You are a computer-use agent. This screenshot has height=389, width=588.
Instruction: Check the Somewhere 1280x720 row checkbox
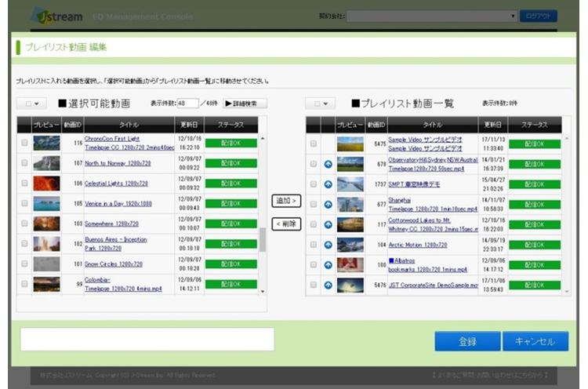[x=24, y=224]
